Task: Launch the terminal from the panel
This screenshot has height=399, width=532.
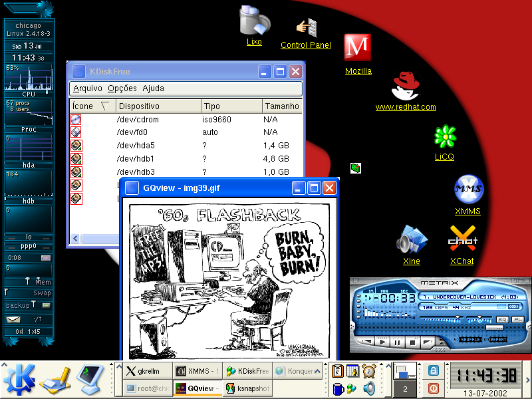Action: pyautogui.click(x=90, y=379)
